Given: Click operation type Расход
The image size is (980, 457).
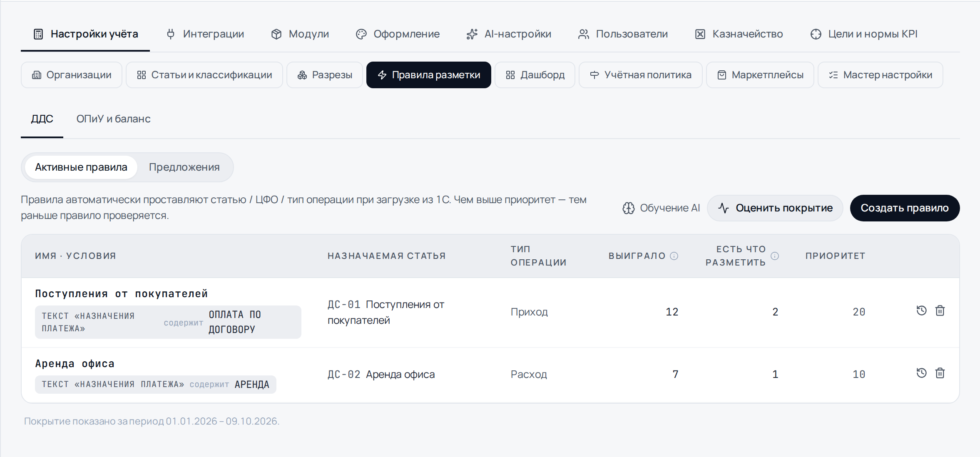Looking at the screenshot, I should click(529, 375).
